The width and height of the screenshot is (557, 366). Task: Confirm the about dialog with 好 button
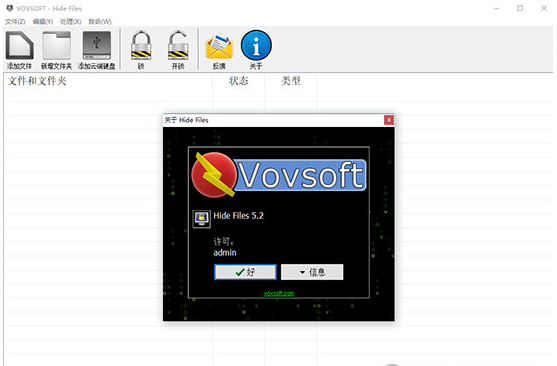click(245, 272)
